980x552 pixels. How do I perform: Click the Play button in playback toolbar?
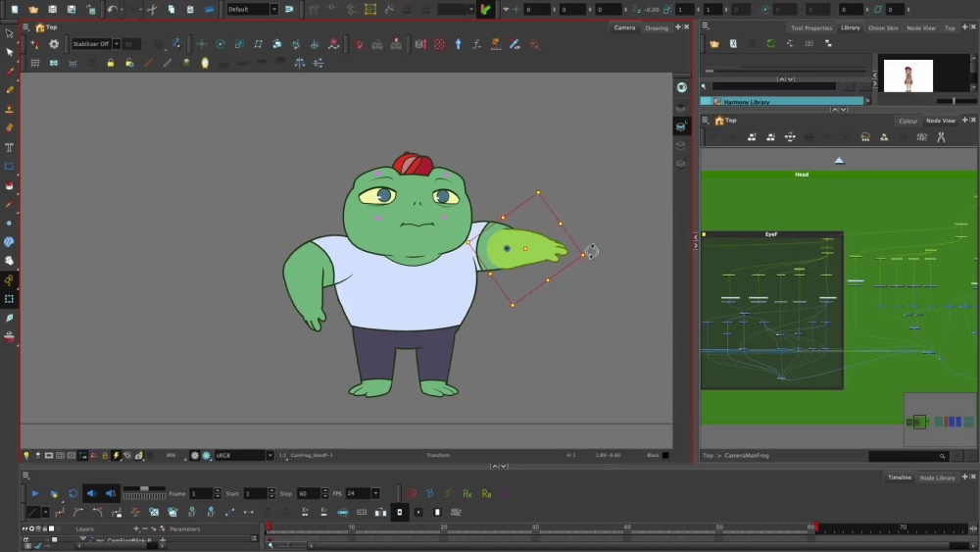[35, 494]
